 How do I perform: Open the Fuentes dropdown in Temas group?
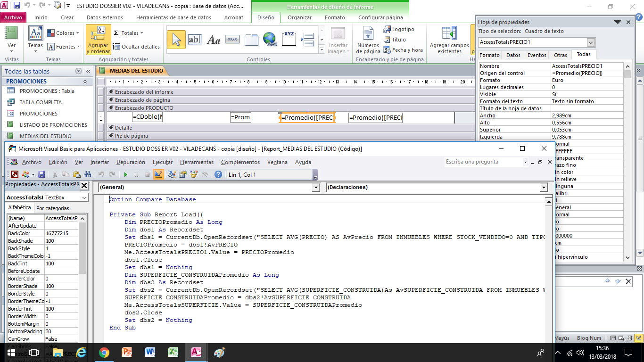[x=63, y=47]
